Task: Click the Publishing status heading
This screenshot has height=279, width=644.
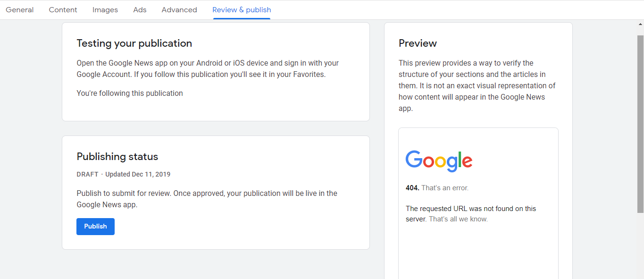Action: (x=117, y=157)
